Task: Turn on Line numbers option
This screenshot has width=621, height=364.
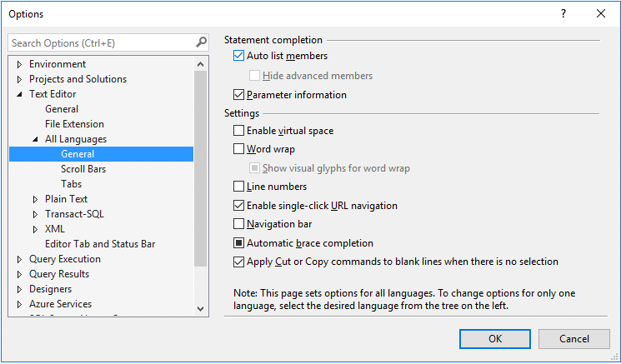Action: point(239,187)
